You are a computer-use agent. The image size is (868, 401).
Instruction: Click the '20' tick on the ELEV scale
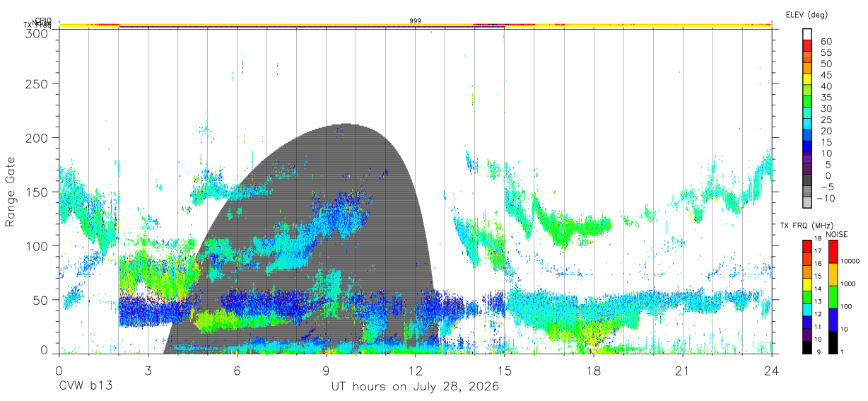tap(825, 131)
